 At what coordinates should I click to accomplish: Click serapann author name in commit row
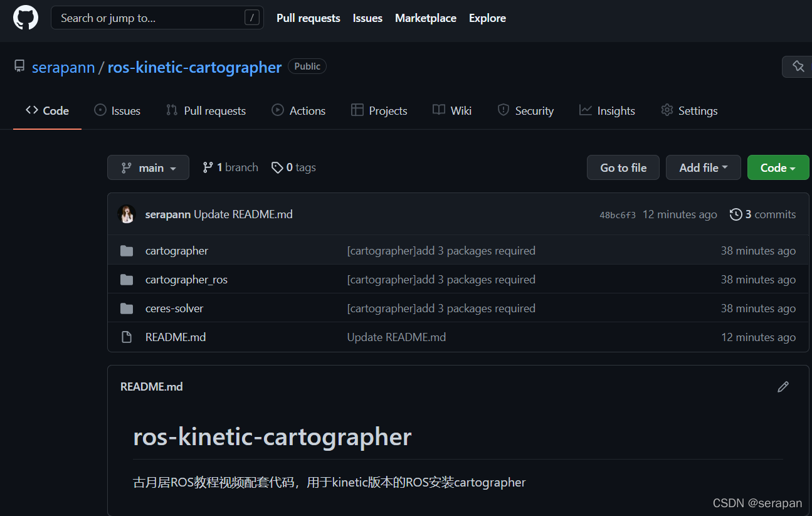(168, 214)
